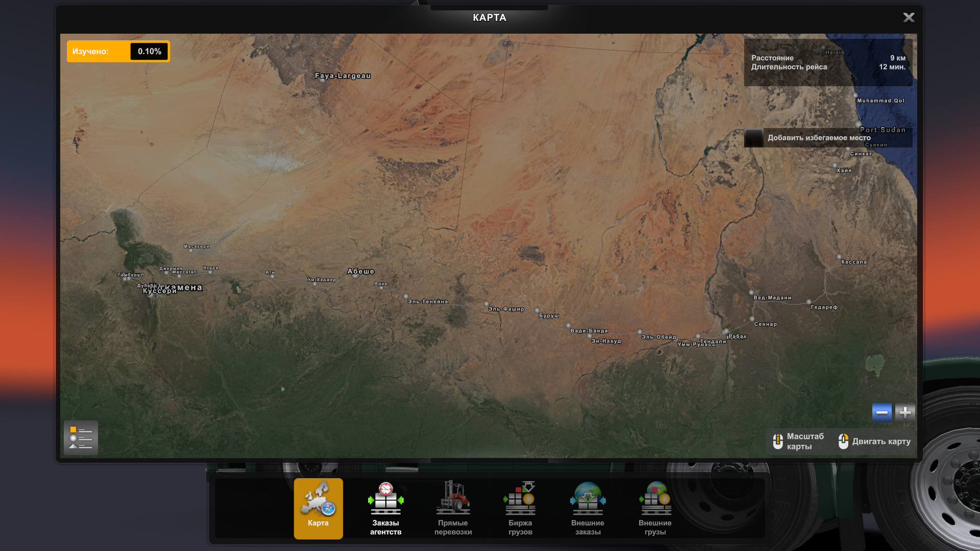
Task: Open Внешние заказы
Action: click(x=587, y=508)
